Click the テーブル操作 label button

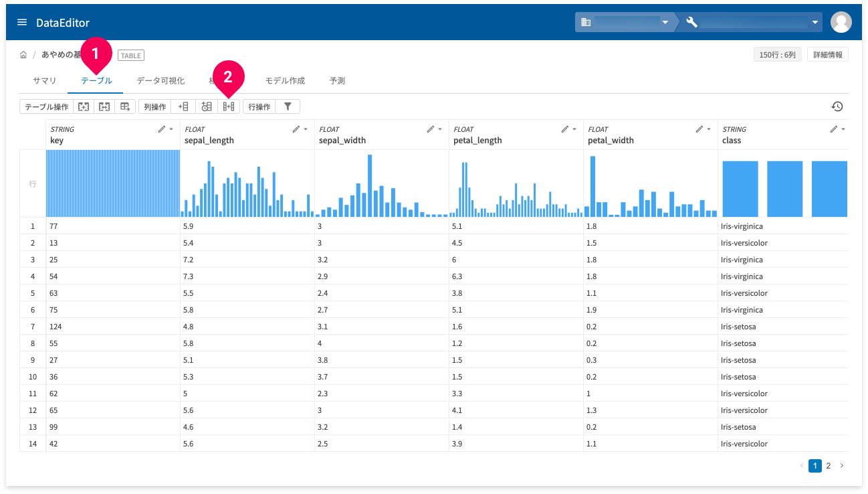click(x=47, y=106)
